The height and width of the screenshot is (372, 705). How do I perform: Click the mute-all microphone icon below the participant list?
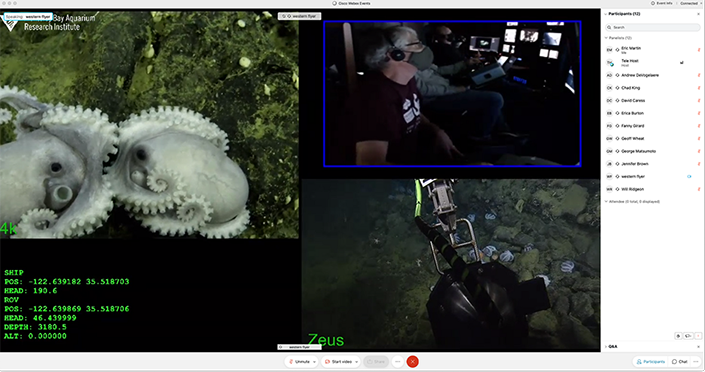tap(678, 336)
